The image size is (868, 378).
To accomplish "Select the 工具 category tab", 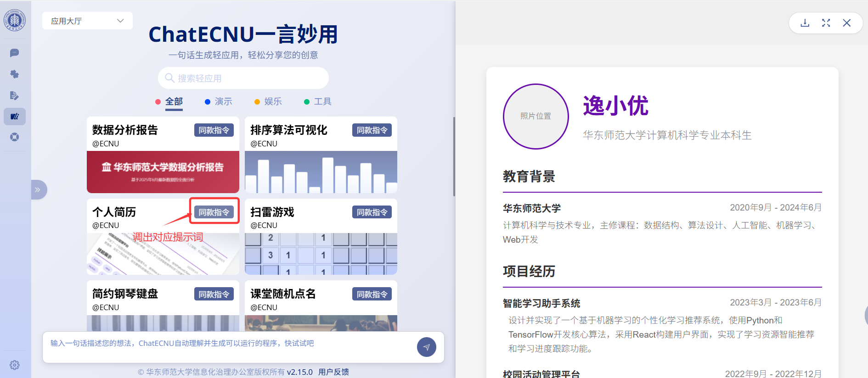I will tap(322, 101).
